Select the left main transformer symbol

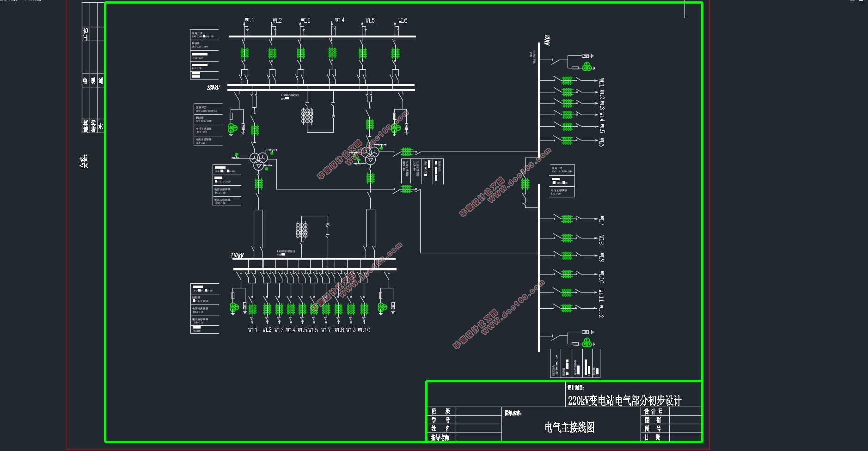(258, 160)
